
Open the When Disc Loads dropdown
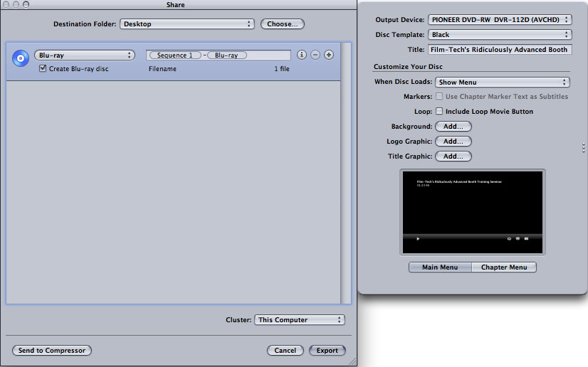click(x=502, y=82)
